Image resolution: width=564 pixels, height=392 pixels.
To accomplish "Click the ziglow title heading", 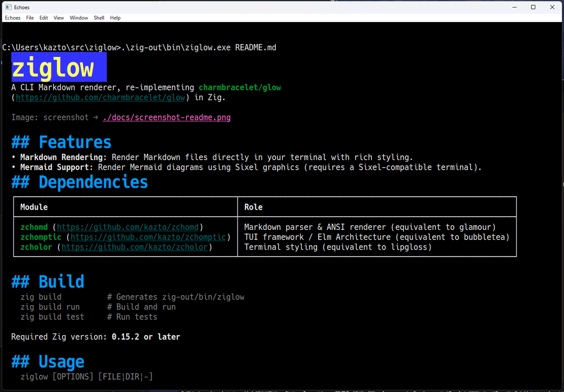I will tap(59, 67).
